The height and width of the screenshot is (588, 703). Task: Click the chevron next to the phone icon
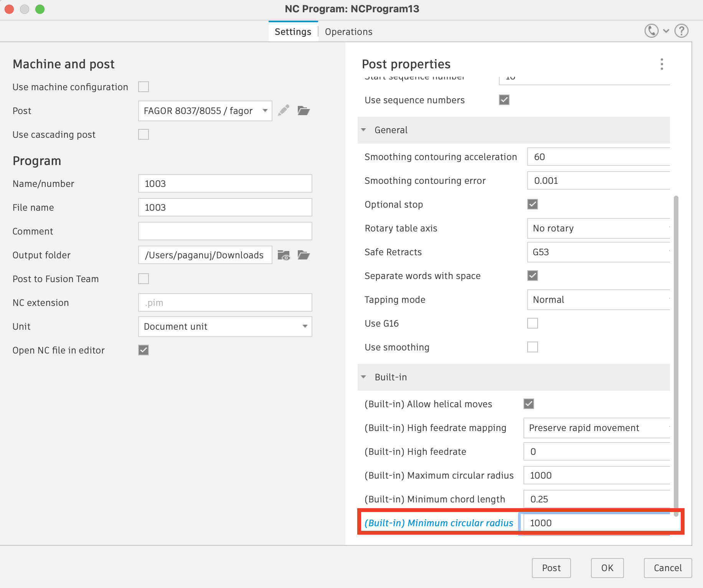[x=665, y=31]
